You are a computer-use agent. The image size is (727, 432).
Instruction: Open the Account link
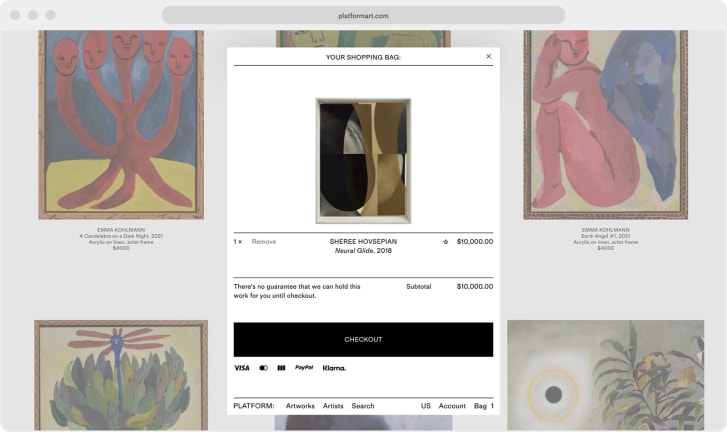pos(452,406)
